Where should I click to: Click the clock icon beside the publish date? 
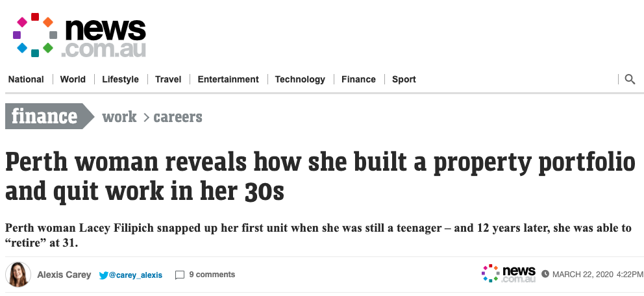(x=545, y=274)
